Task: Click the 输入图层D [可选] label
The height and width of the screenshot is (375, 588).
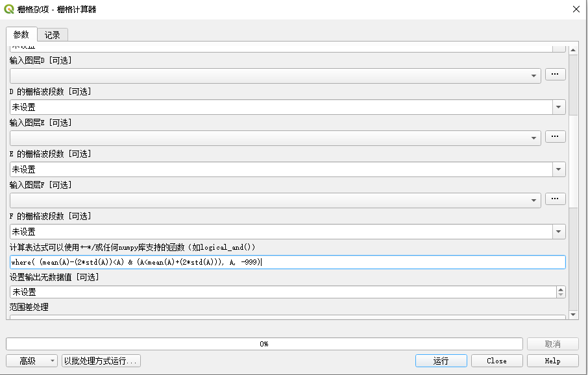Action: [x=40, y=60]
